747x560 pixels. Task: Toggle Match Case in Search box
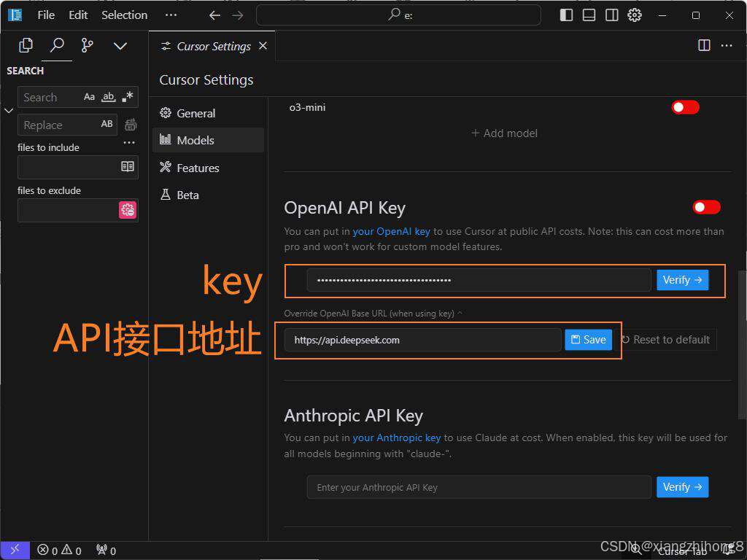pos(89,97)
